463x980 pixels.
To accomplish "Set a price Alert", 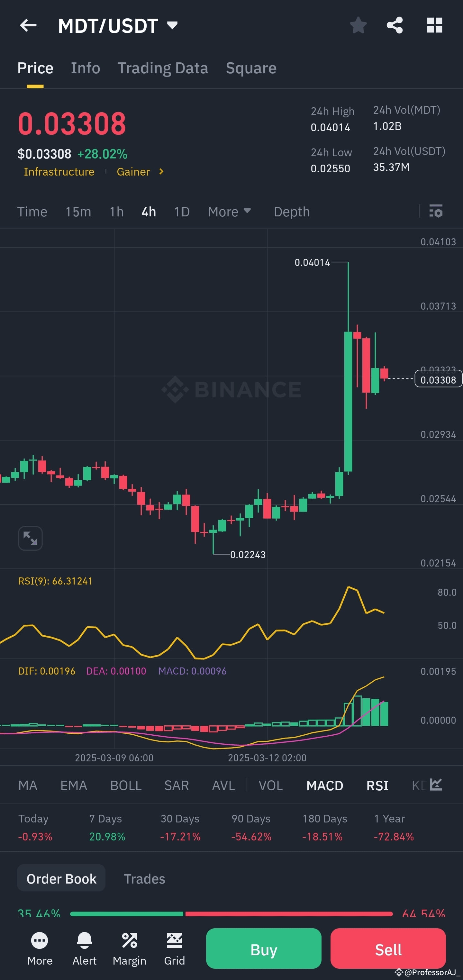I will click(85, 949).
